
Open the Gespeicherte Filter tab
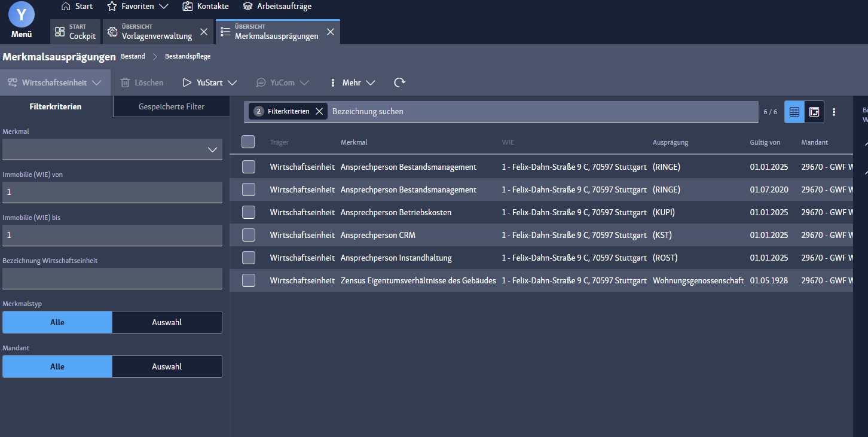point(172,106)
